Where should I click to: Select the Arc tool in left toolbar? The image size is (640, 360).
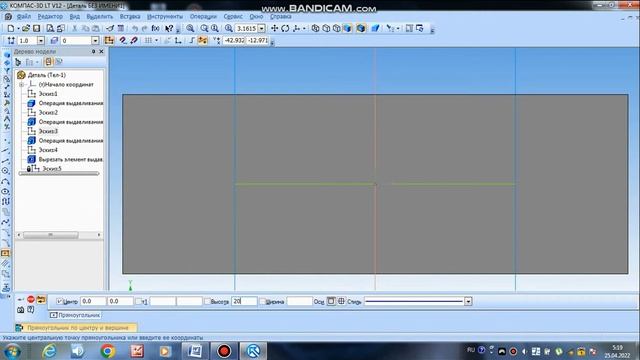pyautogui.click(x=6, y=181)
